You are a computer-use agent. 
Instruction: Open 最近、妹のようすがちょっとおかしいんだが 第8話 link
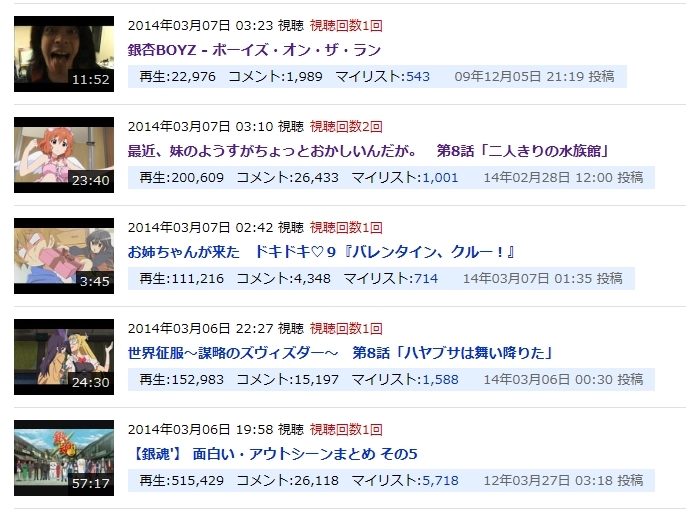click(368, 151)
